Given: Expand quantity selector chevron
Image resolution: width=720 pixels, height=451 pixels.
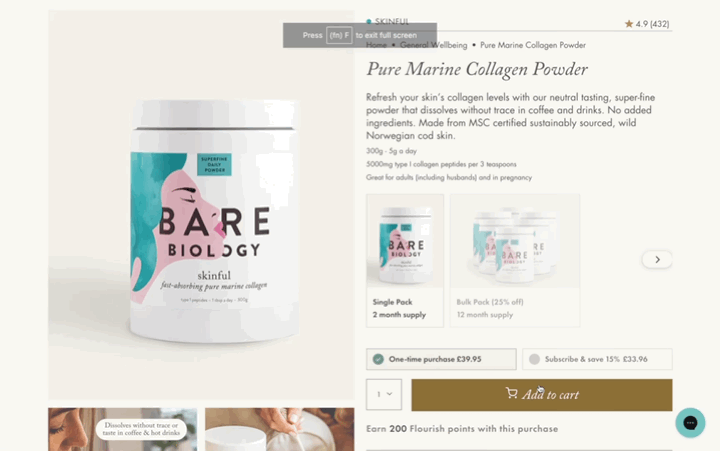Looking at the screenshot, I should click(389, 394).
